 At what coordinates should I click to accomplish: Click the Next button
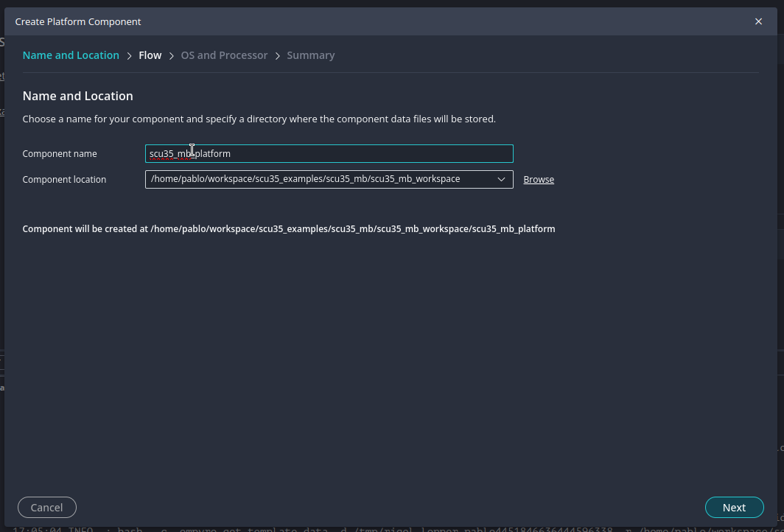[x=734, y=507]
